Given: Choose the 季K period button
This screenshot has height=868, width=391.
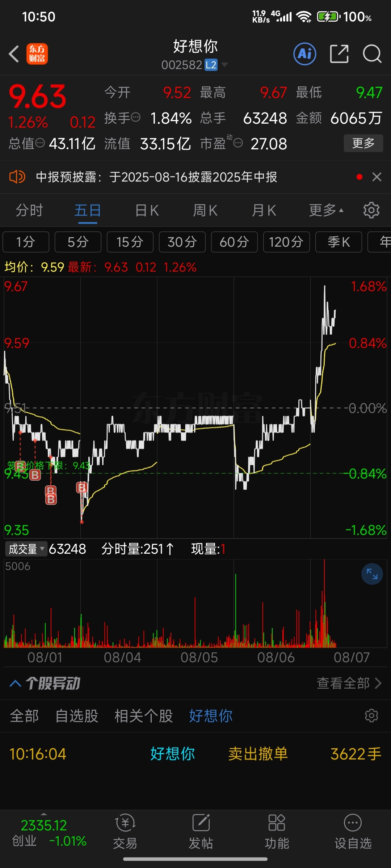Looking at the screenshot, I should (x=339, y=242).
